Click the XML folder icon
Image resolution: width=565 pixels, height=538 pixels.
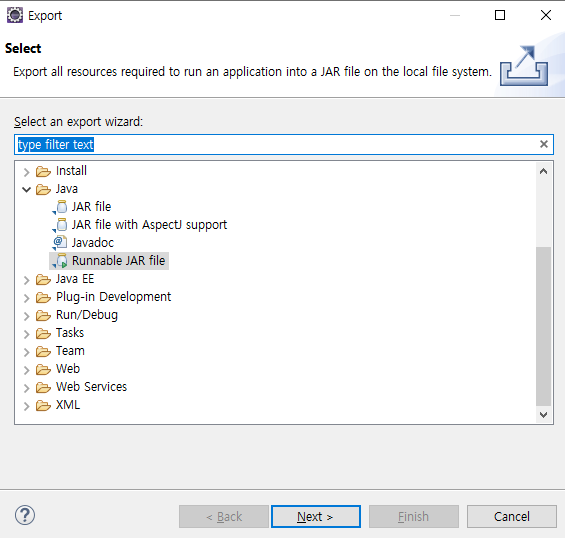pos(43,405)
